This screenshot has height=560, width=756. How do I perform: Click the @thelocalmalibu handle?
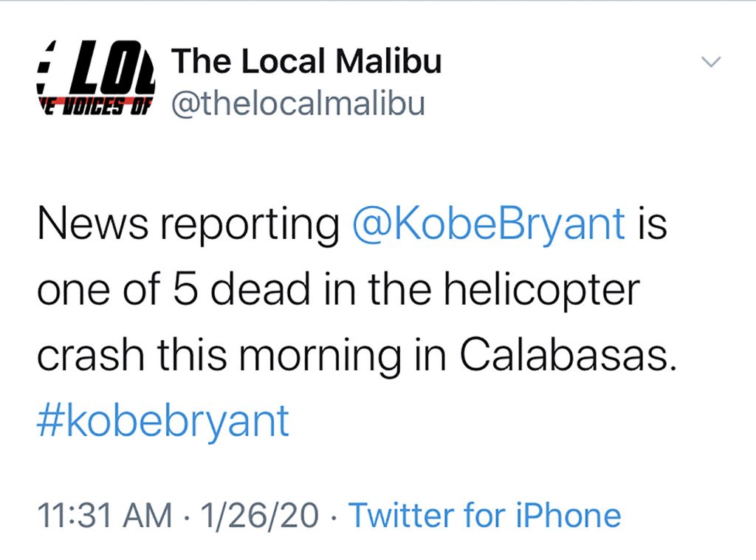(x=298, y=103)
